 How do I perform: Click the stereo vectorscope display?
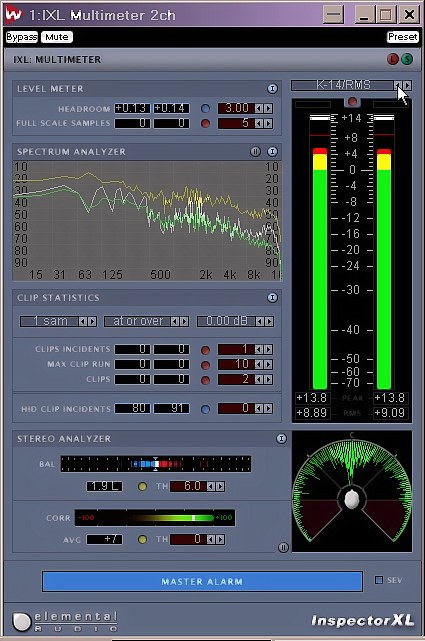(x=352, y=491)
